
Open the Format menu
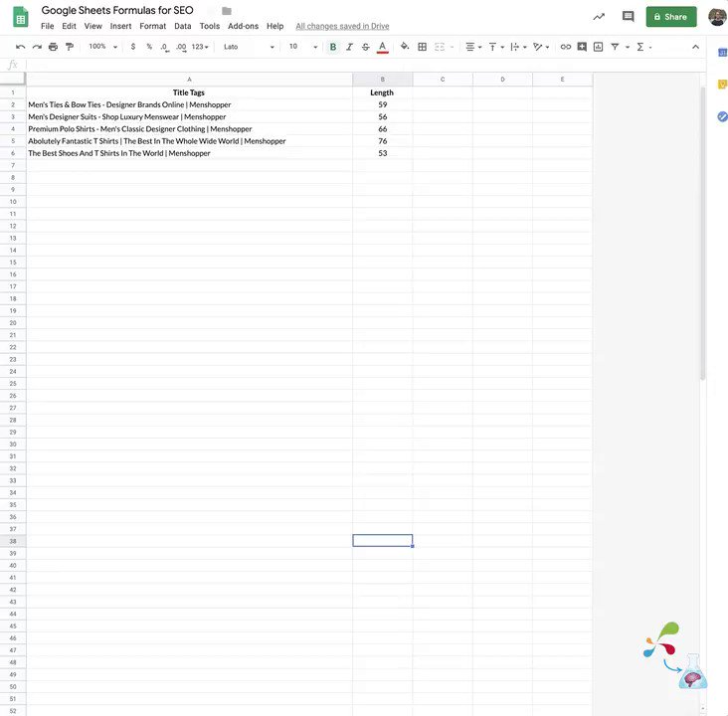[x=153, y=26]
